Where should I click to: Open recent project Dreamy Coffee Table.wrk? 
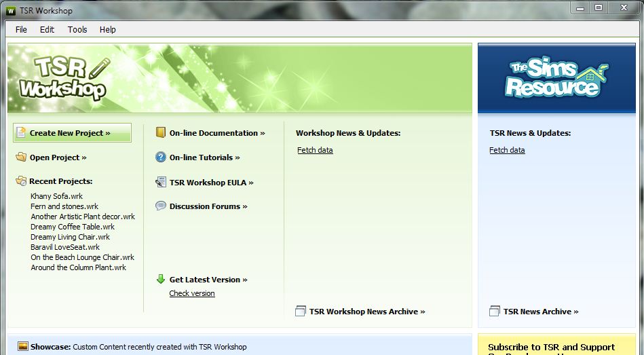pos(73,227)
